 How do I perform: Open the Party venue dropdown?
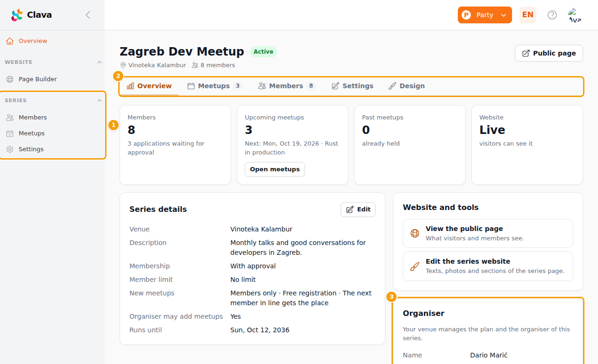point(485,15)
